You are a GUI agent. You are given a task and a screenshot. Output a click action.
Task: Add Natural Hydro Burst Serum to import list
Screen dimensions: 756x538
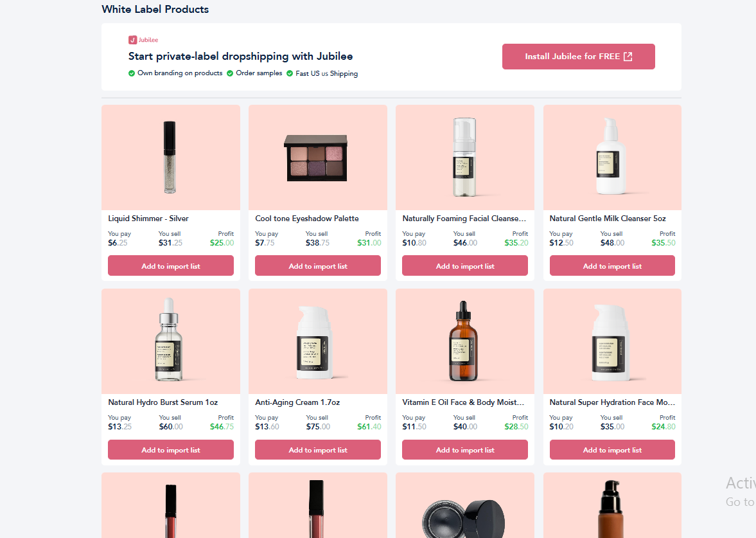pyautogui.click(x=171, y=450)
